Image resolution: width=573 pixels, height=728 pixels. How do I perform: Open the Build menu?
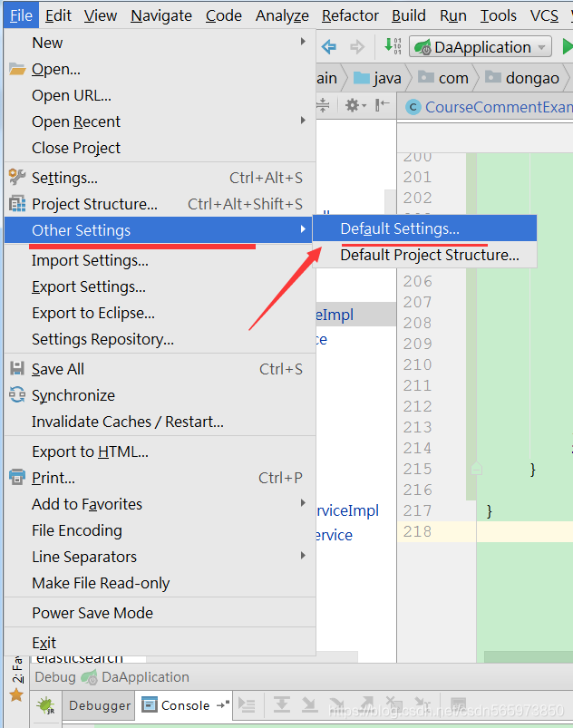[409, 15]
